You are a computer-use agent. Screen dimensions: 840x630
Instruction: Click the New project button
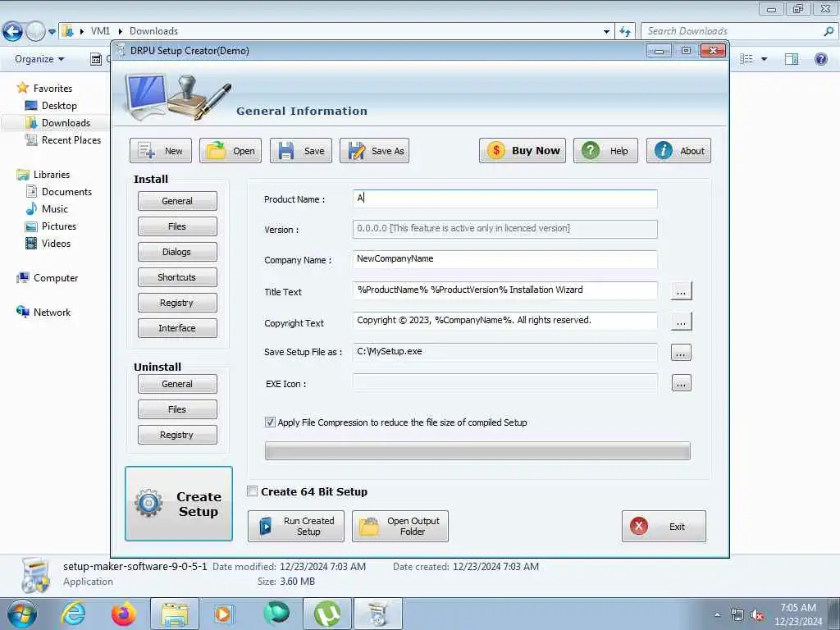160,151
